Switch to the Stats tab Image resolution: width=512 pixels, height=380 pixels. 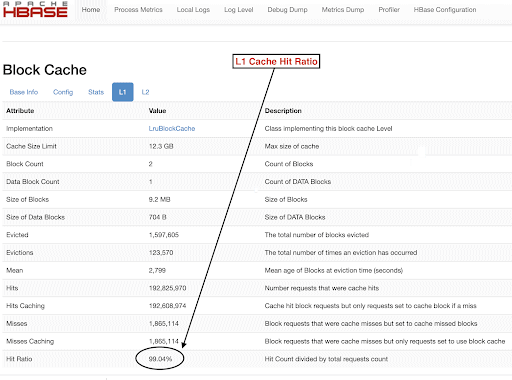[96, 92]
